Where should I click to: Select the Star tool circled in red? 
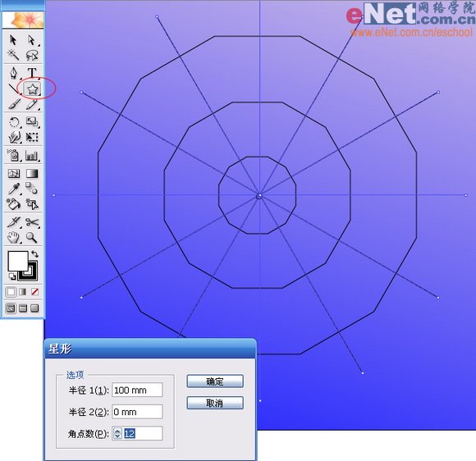32,89
